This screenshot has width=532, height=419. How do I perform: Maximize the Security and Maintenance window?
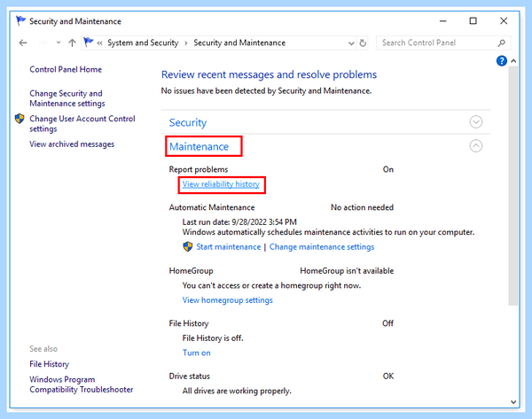click(473, 21)
